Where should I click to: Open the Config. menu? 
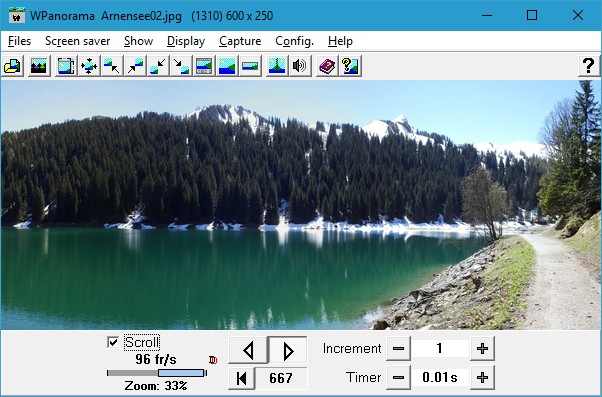coord(294,41)
